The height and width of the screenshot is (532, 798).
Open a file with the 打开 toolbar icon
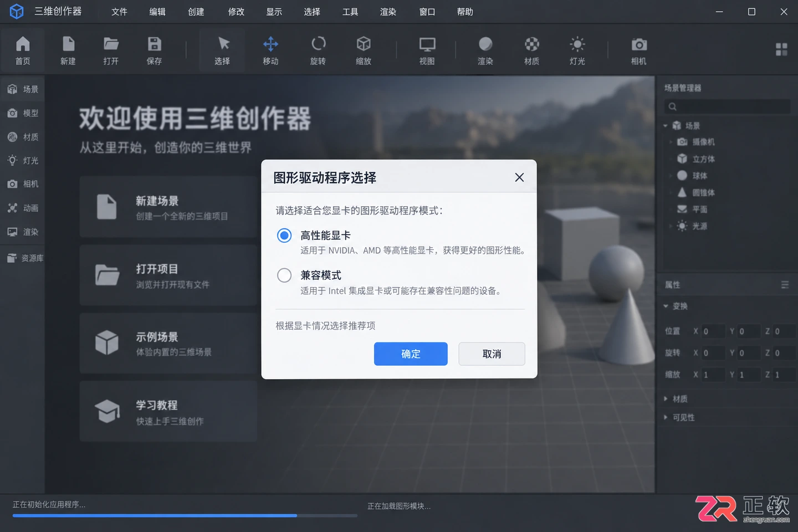(111, 44)
